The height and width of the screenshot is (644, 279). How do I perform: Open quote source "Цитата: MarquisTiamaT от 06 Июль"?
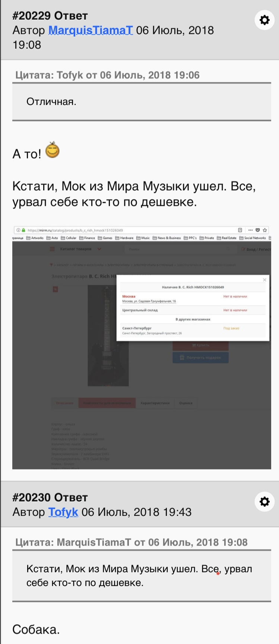click(131, 542)
